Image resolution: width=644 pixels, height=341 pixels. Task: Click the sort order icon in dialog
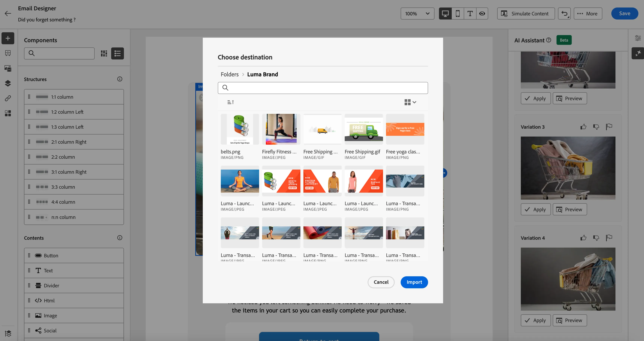pos(231,102)
